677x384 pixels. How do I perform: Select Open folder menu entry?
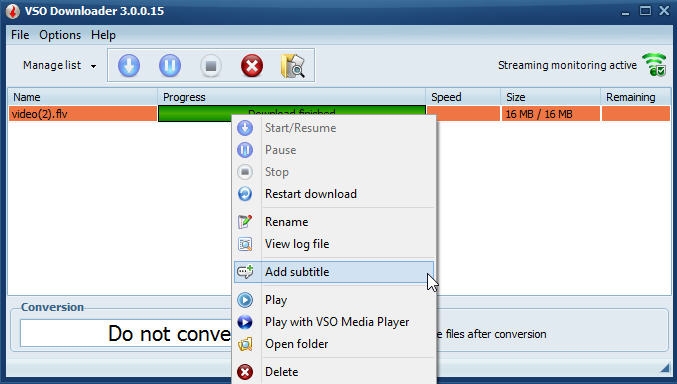[x=334, y=344]
